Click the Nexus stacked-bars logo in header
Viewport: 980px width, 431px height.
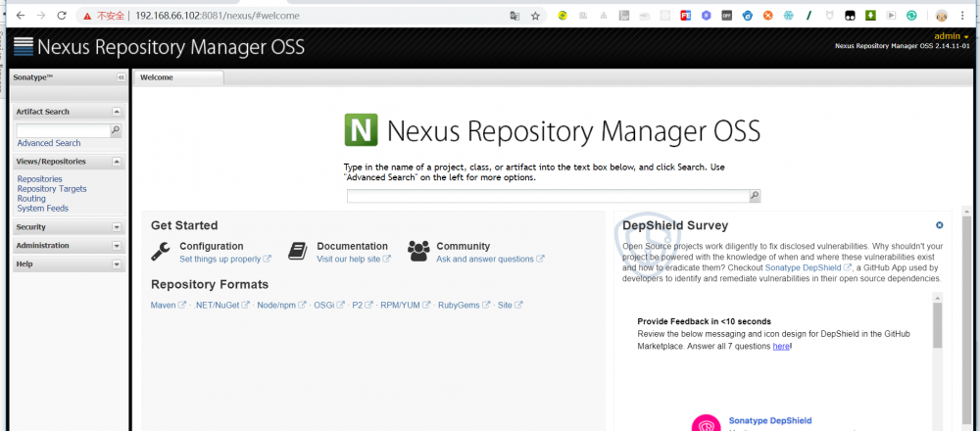[x=24, y=47]
